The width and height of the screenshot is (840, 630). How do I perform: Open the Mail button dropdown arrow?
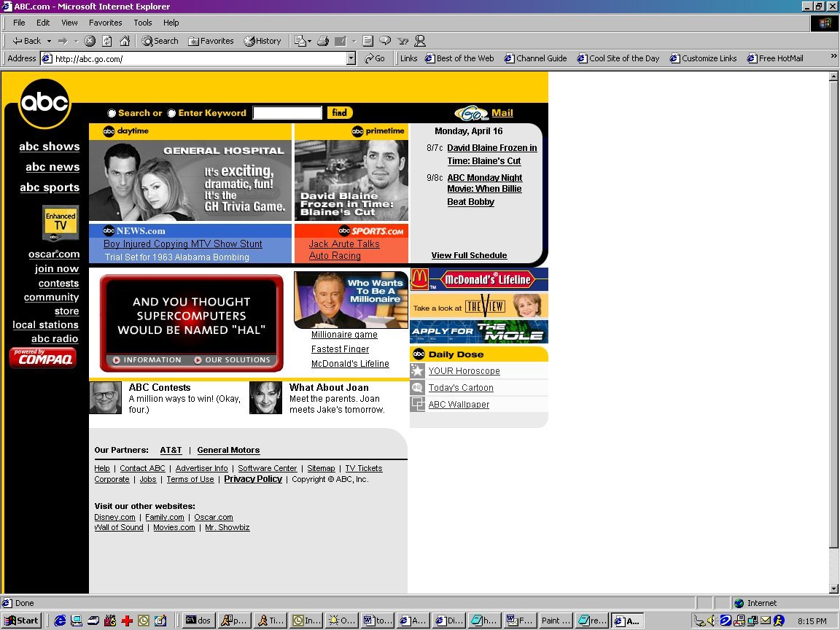tap(309, 41)
